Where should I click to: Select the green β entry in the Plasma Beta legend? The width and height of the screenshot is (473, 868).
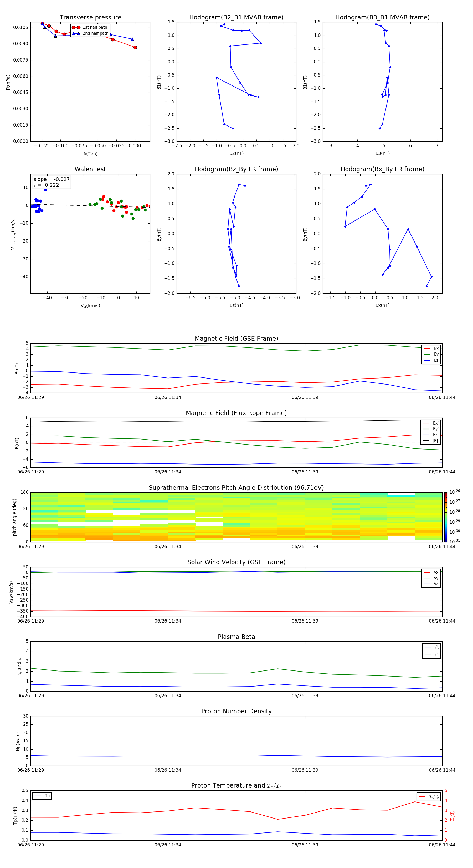tap(431, 654)
